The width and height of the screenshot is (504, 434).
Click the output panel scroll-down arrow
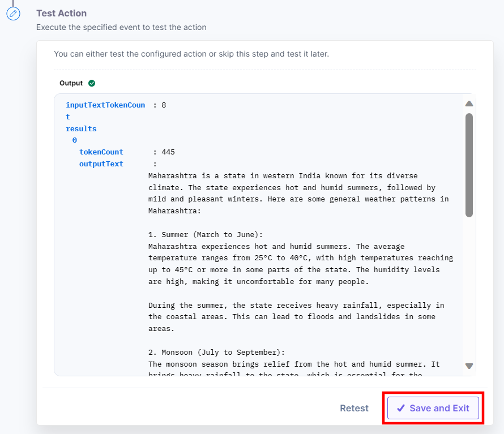pos(469,366)
